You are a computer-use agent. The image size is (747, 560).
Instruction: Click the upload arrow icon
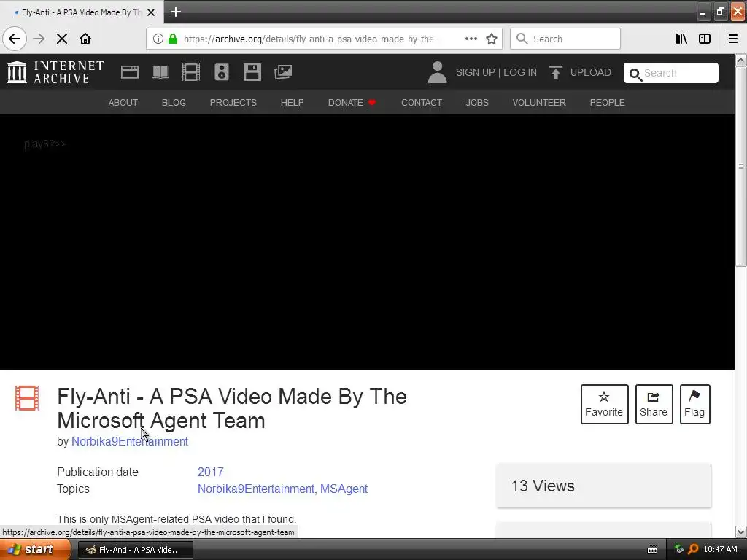555,72
